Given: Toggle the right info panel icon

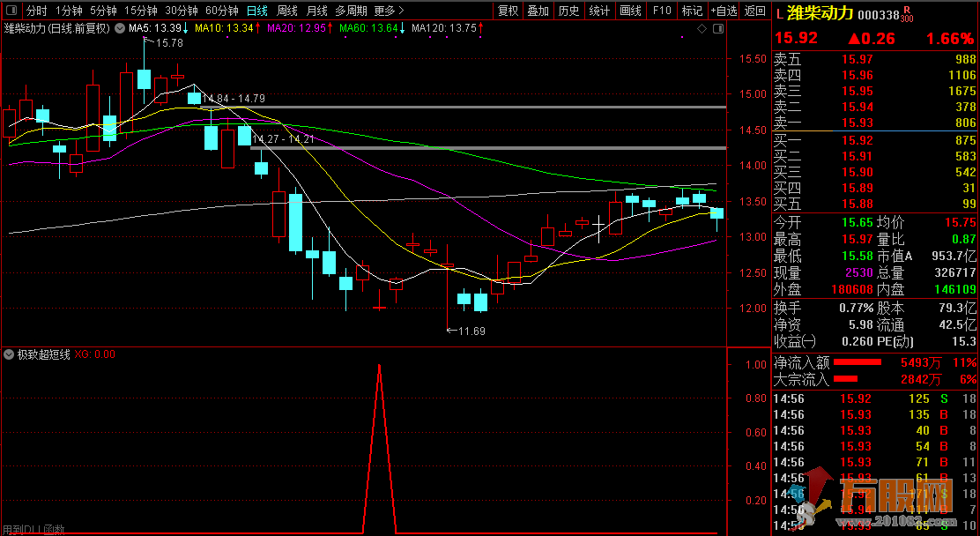Looking at the screenshot, I should tap(719, 28).
